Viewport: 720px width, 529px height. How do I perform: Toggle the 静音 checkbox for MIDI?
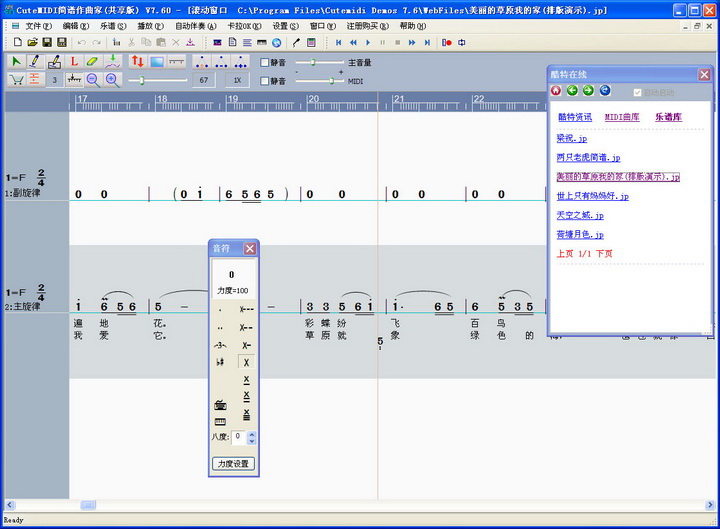click(265, 80)
